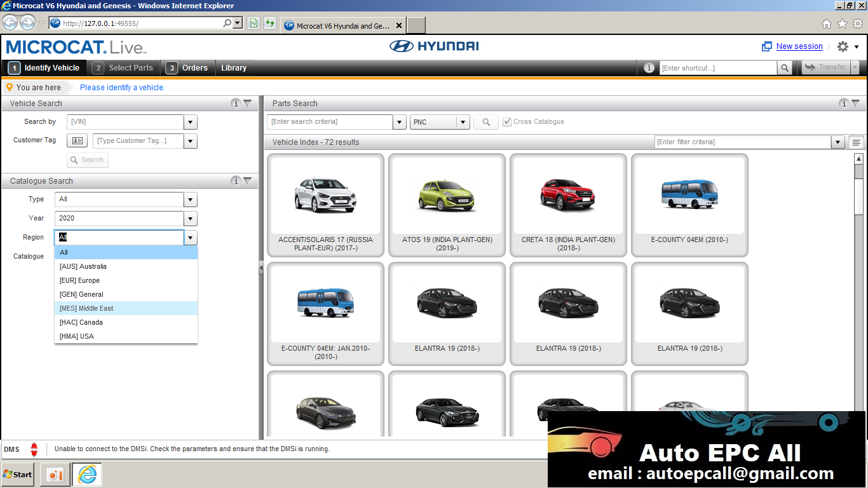Select the All region option
The height and width of the screenshot is (488, 868).
coord(126,253)
